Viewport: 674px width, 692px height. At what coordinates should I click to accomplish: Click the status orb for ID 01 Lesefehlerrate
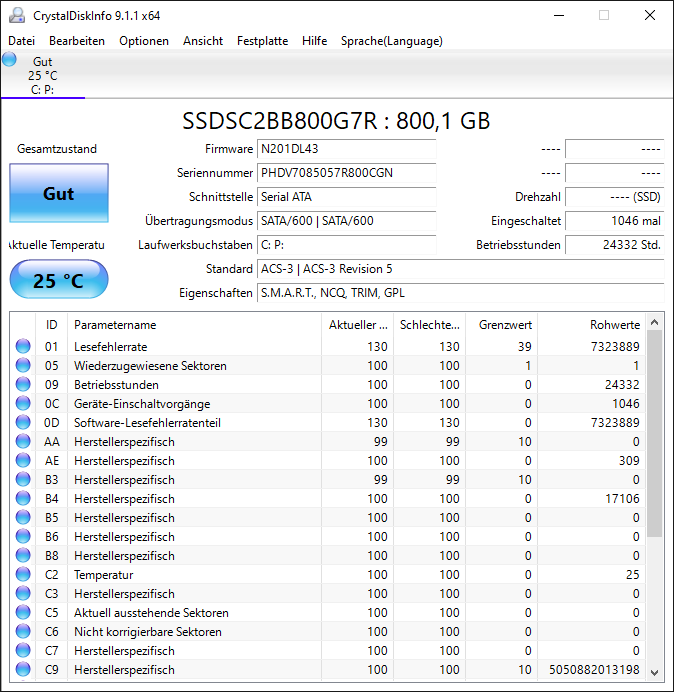[x=23, y=346]
